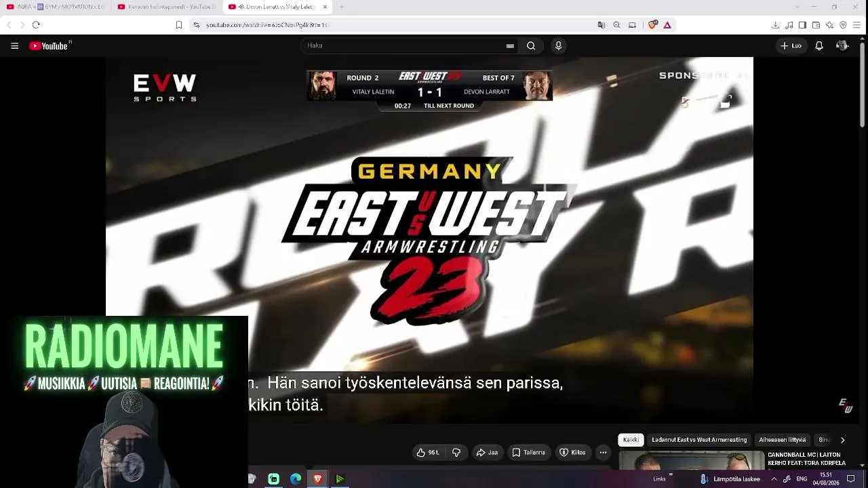
Task: Start voice search with the microphone icon
Action: pyautogui.click(x=558, y=46)
